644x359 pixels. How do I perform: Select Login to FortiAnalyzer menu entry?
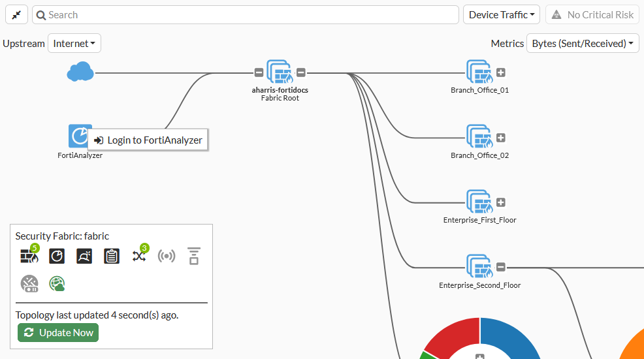tap(148, 140)
